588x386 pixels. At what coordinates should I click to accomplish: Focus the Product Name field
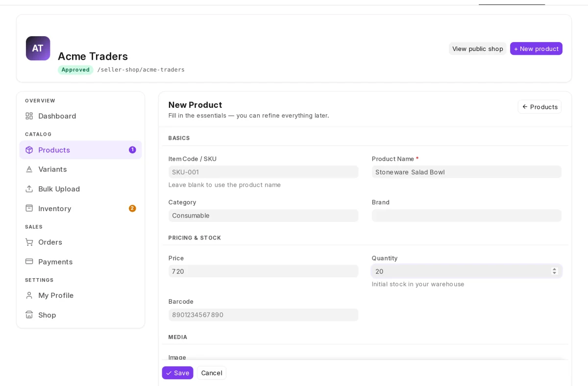point(466,172)
